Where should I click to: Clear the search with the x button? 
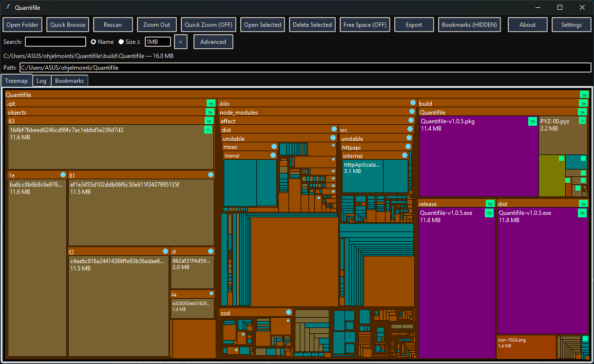(x=180, y=42)
